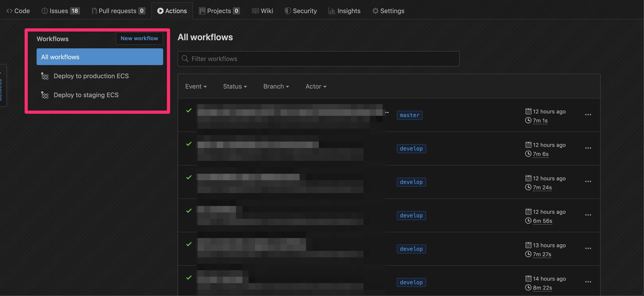Open the Pull requests tab

(x=118, y=11)
